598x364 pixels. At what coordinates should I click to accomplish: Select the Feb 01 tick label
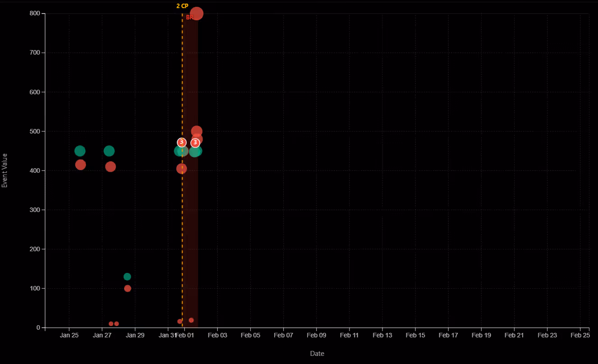185,335
